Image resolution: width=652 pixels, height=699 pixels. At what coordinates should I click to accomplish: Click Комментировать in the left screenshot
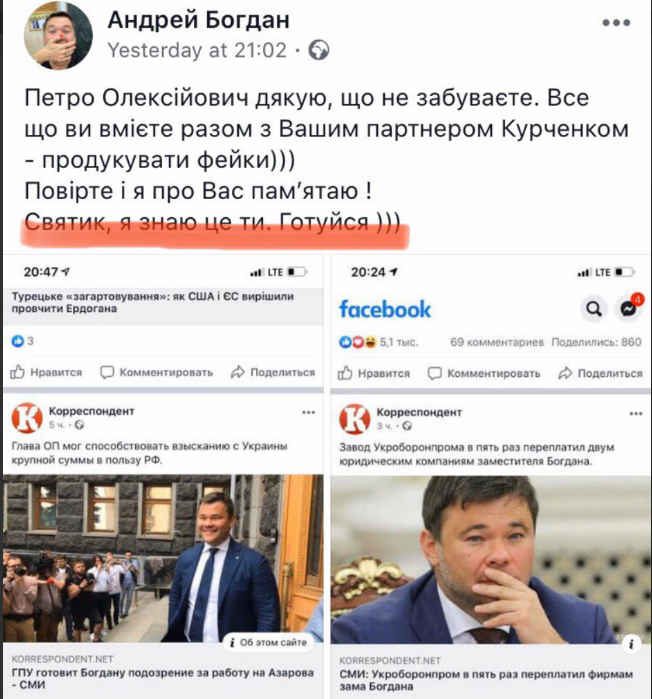pyautogui.click(x=156, y=372)
